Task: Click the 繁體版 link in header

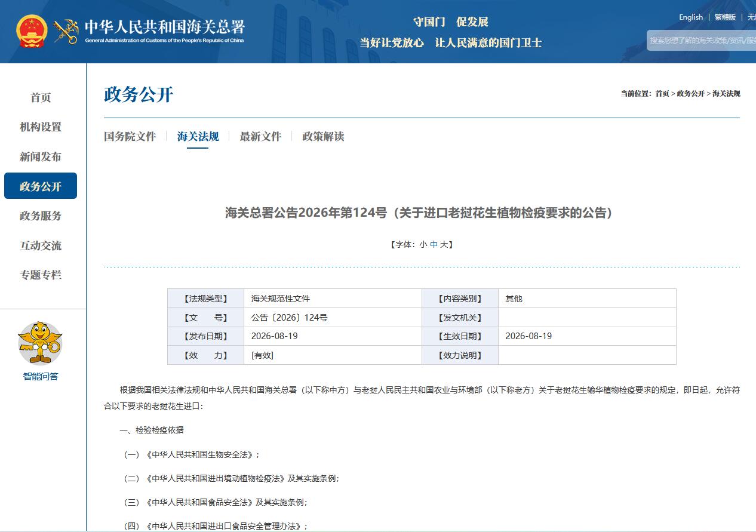Action: click(x=725, y=17)
